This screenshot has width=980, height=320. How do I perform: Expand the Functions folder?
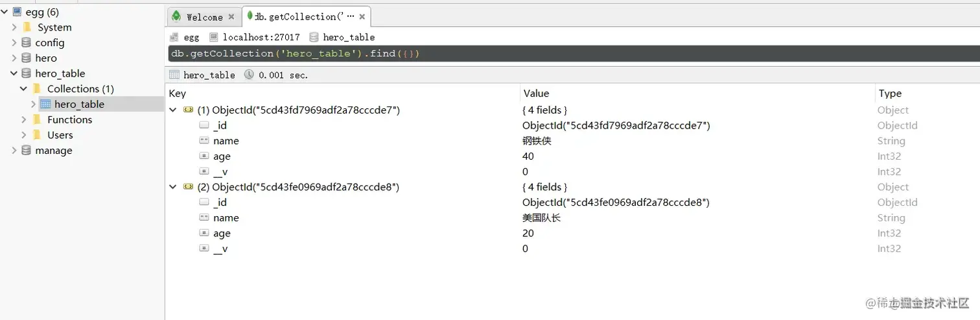click(24, 119)
